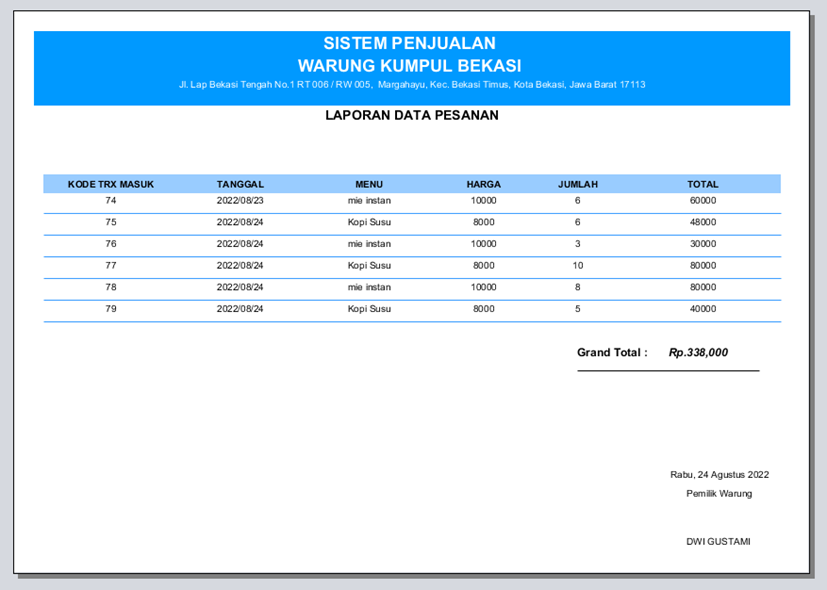Click price '10000' in transaction 74 row
The width and height of the screenshot is (827, 590).
point(484,200)
